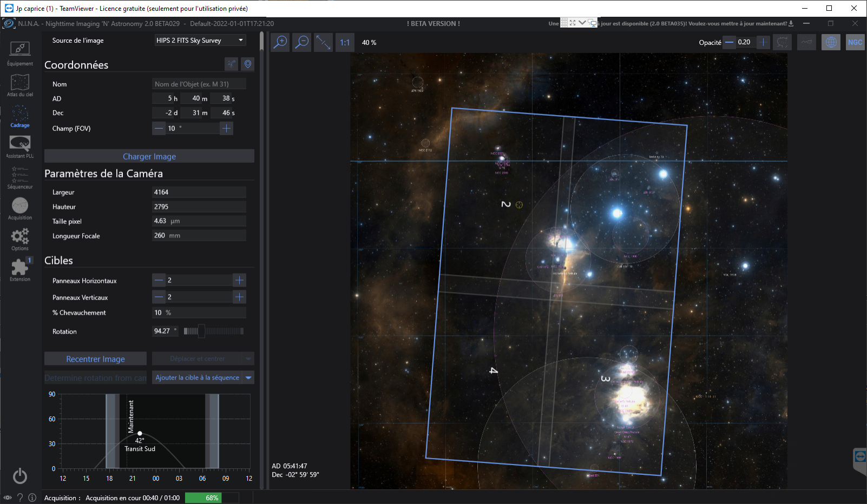Viewport: 867px width, 504px height.
Task: Edit the Rotation angle value 94.27
Action: coord(165,331)
